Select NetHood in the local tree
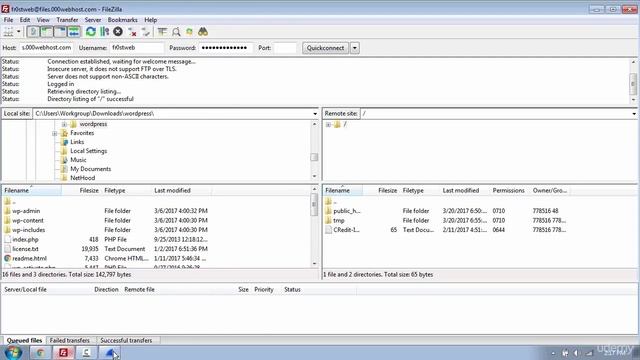This screenshot has width=640, height=360. 82,178
